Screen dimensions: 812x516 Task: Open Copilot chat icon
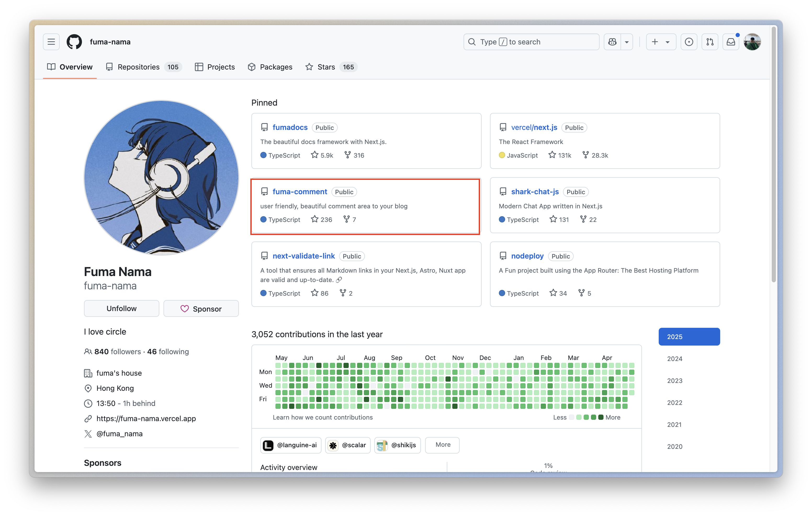pyautogui.click(x=612, y=42)
